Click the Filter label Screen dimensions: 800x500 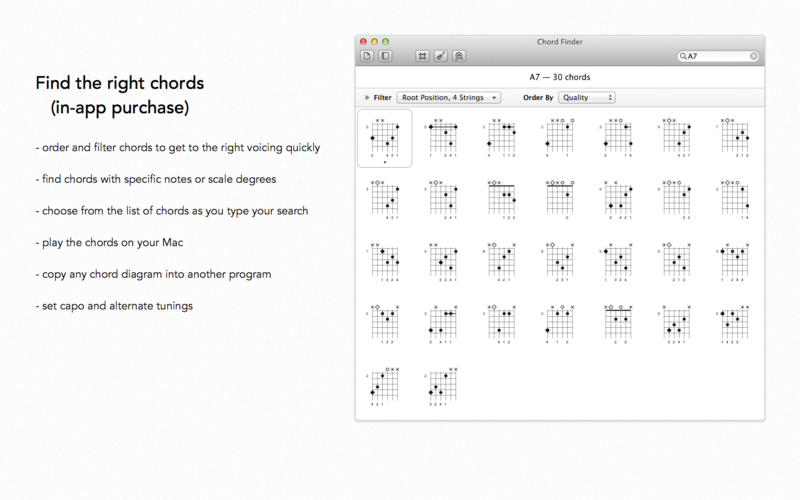point(382,97)
